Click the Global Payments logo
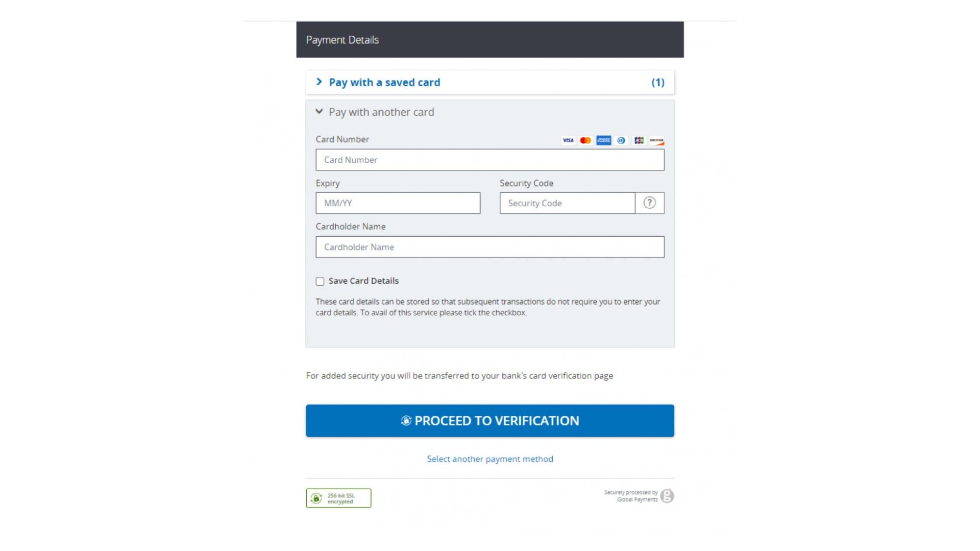 click(667, 496)
